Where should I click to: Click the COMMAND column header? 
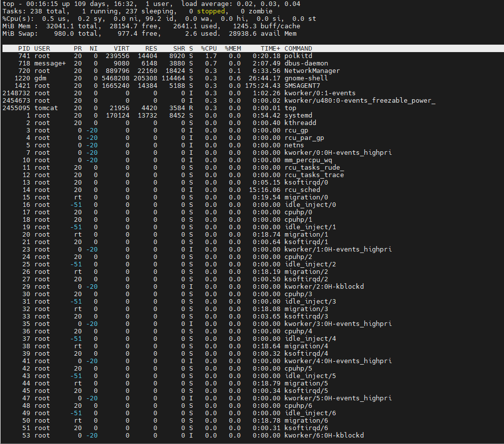[x=298, y=49]
